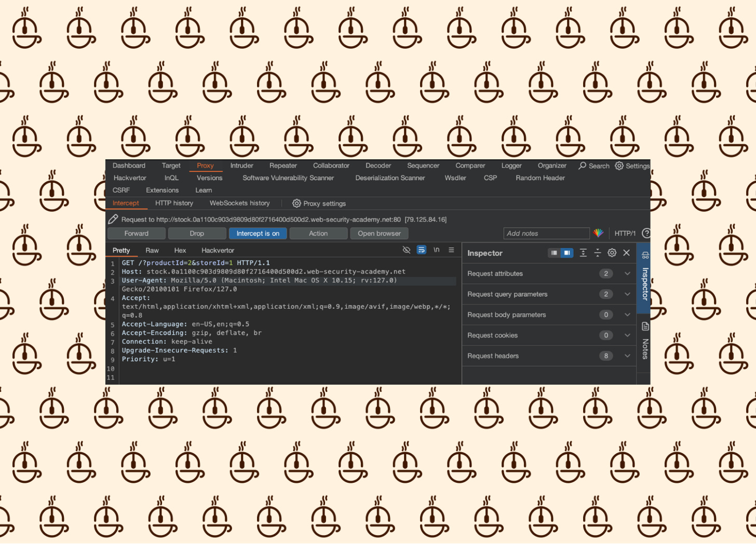756x544 pixels.
Task: Switch editor to Raw view
Action: click(x=152, y=250)
